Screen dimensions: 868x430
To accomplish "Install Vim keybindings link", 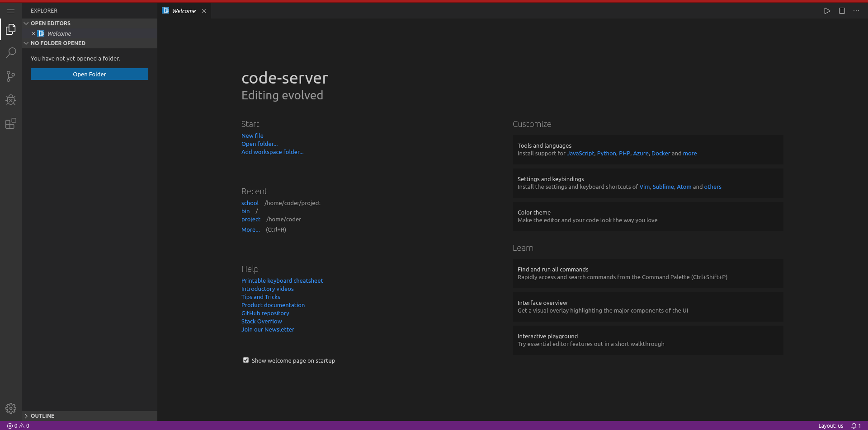I will [645, 187].
